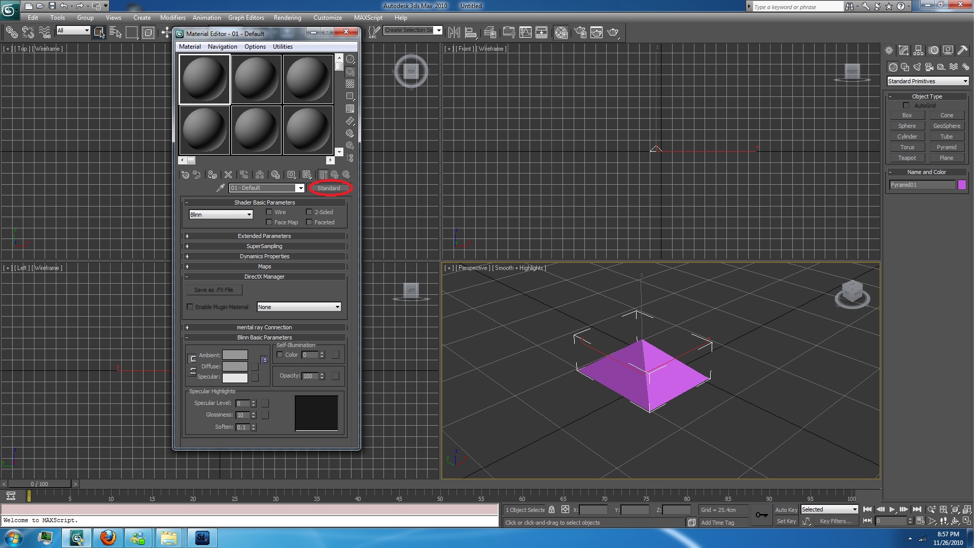Open the Utilities hammer panel tab
This screenshot has width=980, height=548.
coord(962,50)
